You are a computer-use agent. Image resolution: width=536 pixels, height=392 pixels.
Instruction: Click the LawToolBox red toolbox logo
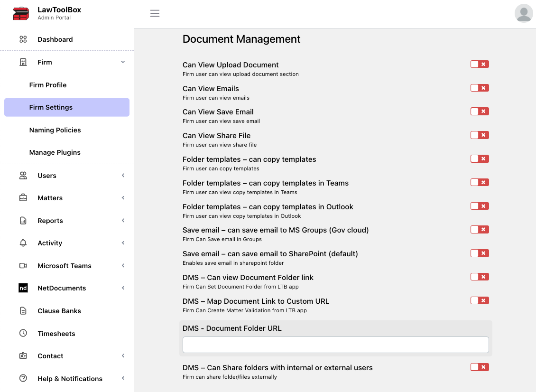coord(21,13)
